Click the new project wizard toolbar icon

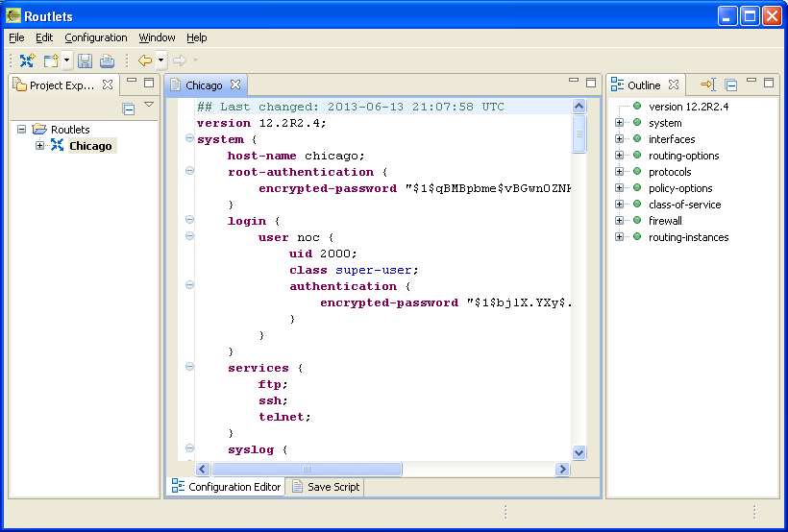[x=51, y=60]
